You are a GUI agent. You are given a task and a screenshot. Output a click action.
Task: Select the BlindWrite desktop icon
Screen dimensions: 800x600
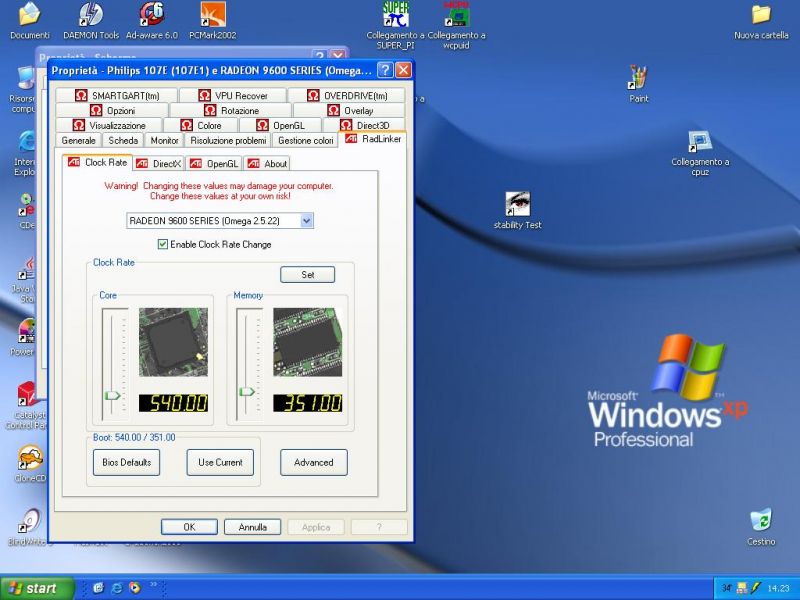pyautogui.click(x=30, y=527)
